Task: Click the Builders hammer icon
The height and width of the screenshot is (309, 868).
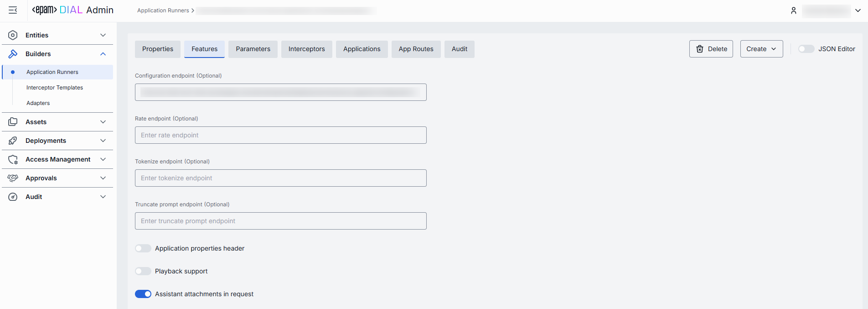Action: click(x=13, y=54)
